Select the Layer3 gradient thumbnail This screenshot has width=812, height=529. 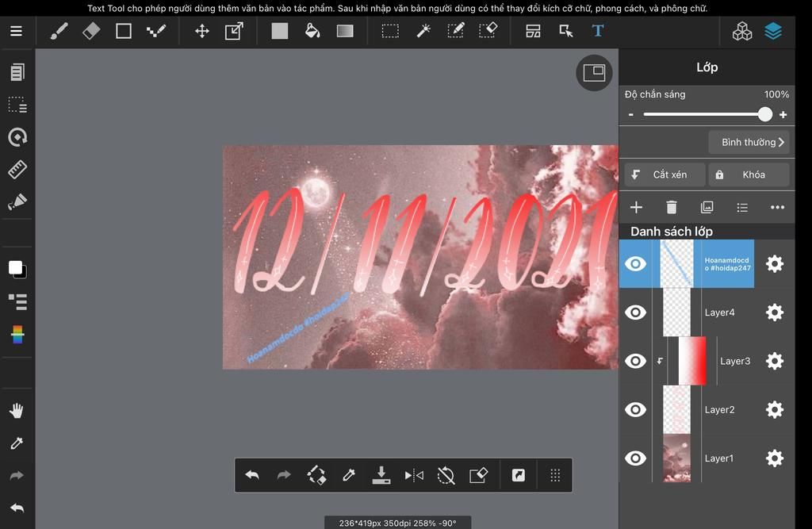coord(692,361)
